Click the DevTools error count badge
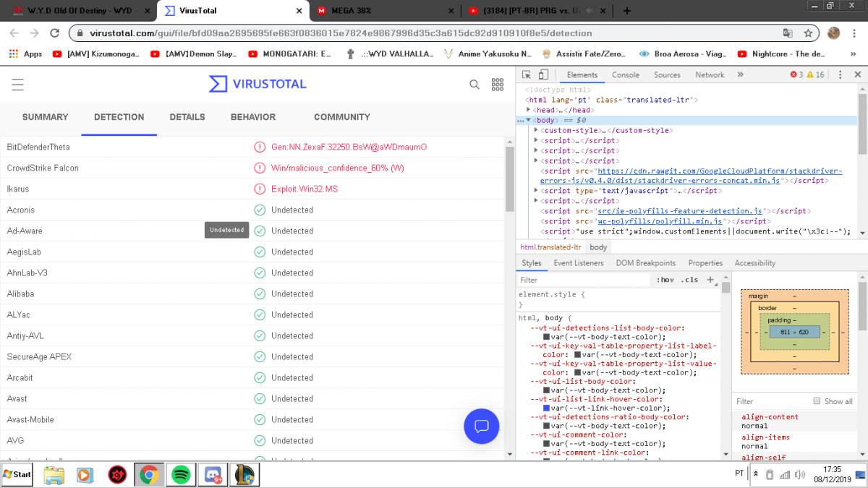The image size is (868, 488). pyautogui.click(x=796, y=74)
